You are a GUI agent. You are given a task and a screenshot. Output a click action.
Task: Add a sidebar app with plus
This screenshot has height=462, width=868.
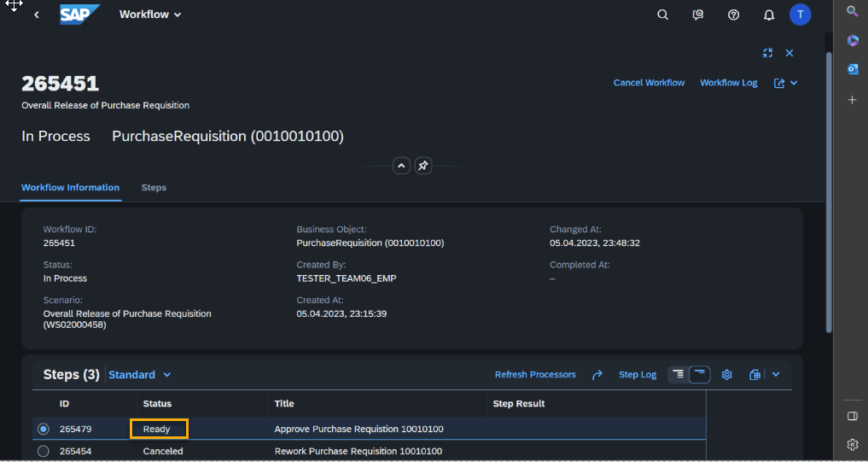coord(853,100)
